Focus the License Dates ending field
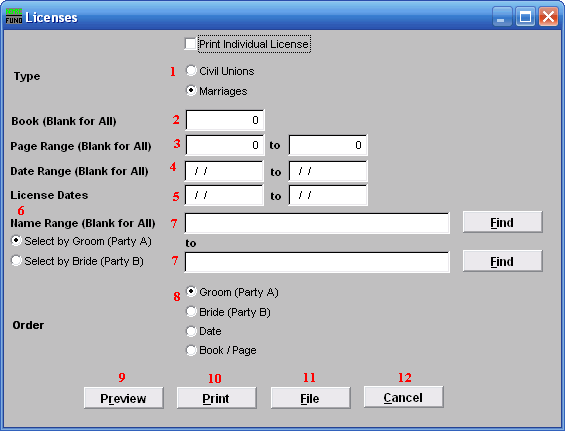Viewport: 565px width, 431px height. 328,195
